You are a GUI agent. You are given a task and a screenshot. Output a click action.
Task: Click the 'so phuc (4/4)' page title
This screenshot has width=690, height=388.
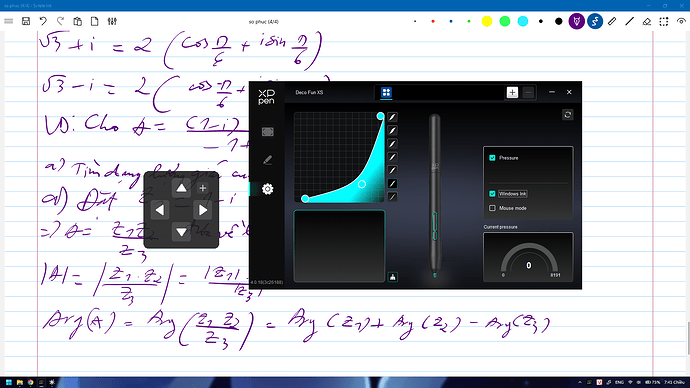point(264,22)
